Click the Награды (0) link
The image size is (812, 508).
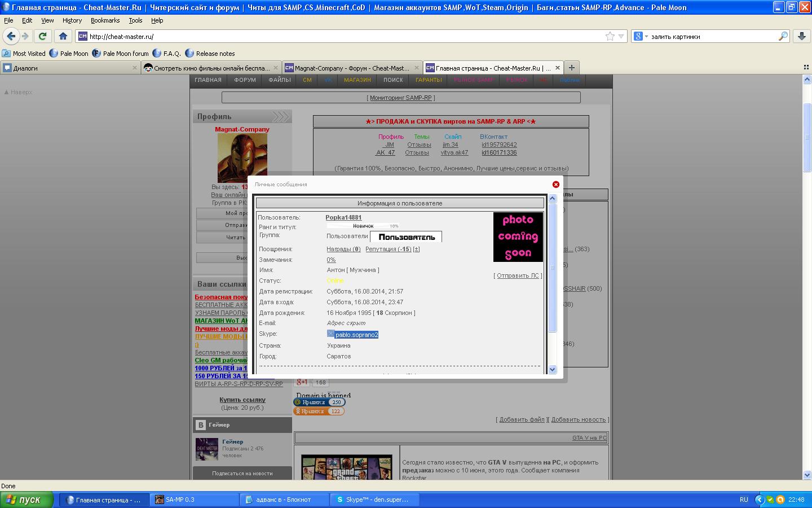click(x=343, y=249)
